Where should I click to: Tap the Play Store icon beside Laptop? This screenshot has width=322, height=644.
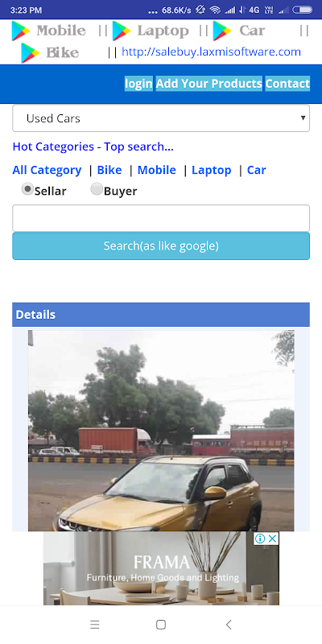pos(122,31)
